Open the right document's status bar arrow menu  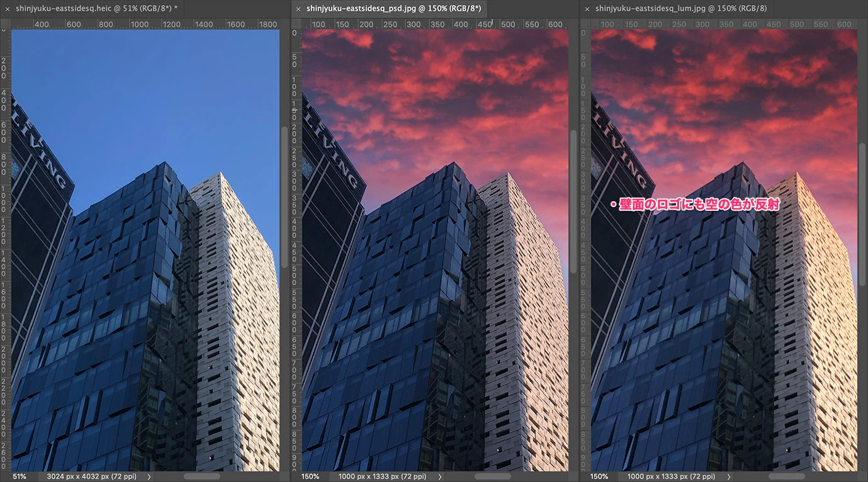point(728,477)
